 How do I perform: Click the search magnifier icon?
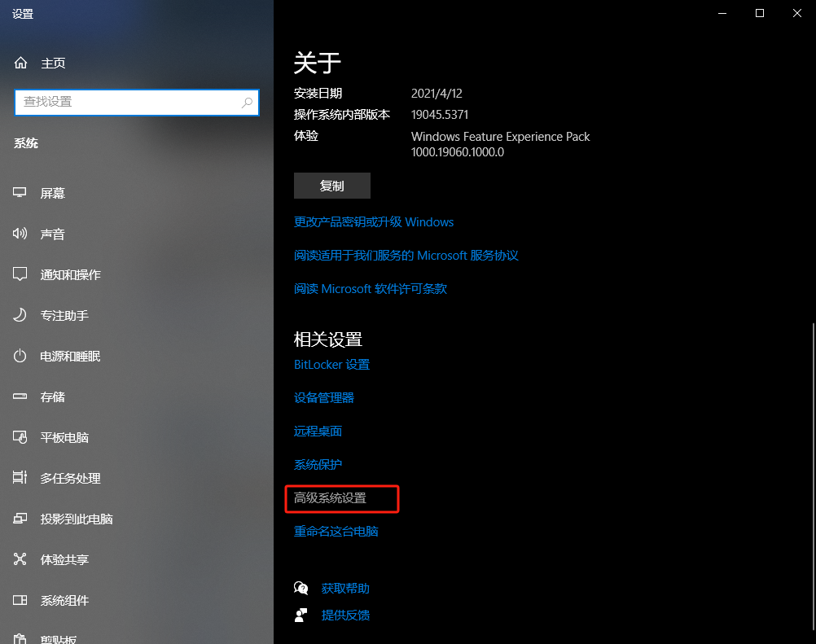tap(248, 103)
